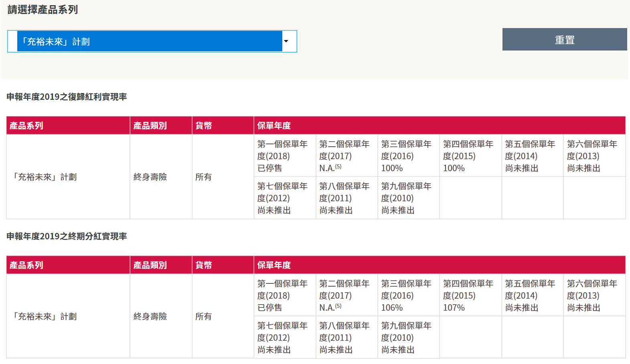Click footnote (5) in the 終期分紅 table
630x364 pixels.
click(x=338, y=306)
